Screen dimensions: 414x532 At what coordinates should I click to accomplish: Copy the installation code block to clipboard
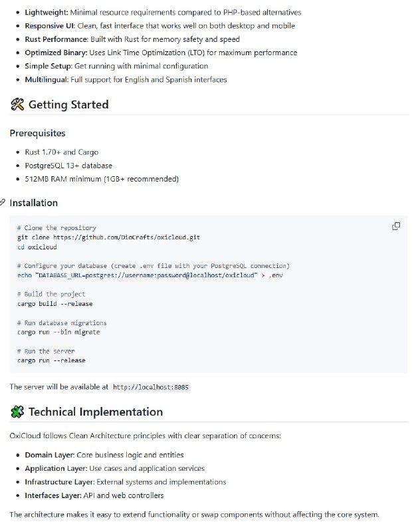pos(396,226)
